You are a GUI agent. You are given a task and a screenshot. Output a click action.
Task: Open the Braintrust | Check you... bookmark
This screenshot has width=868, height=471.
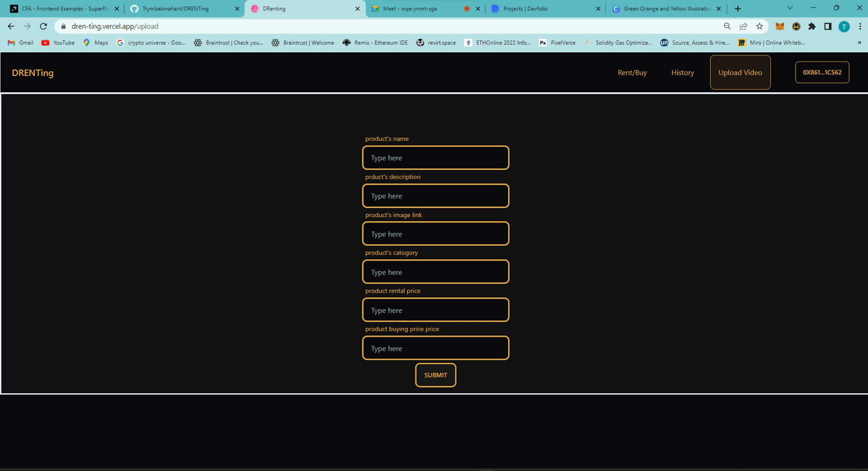[228, 43]
